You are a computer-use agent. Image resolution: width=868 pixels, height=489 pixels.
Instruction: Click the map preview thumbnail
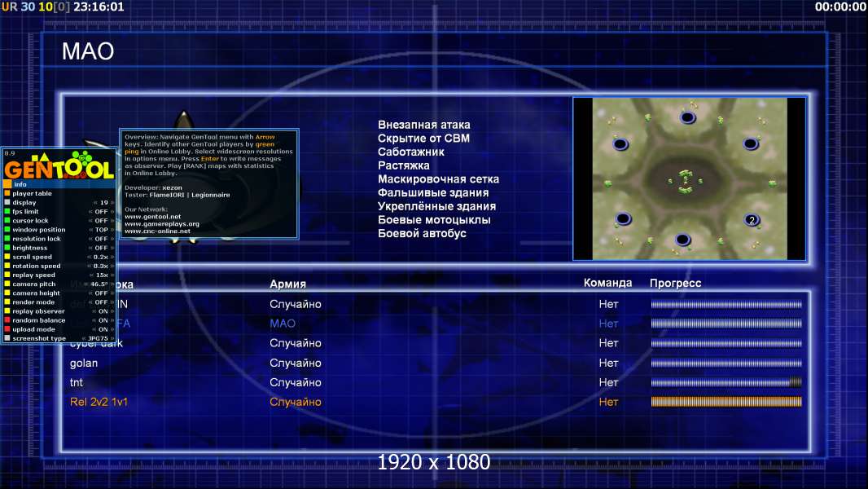tap(689, 178)
